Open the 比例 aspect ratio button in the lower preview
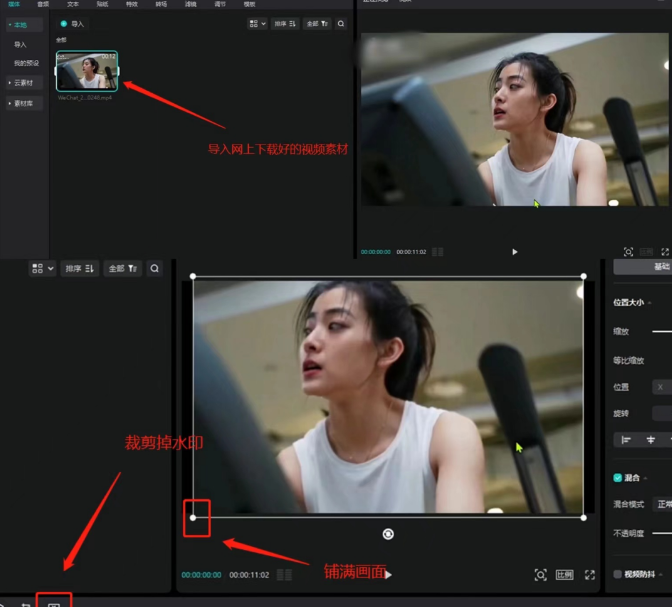672x607 pixels. coord(564,575)
